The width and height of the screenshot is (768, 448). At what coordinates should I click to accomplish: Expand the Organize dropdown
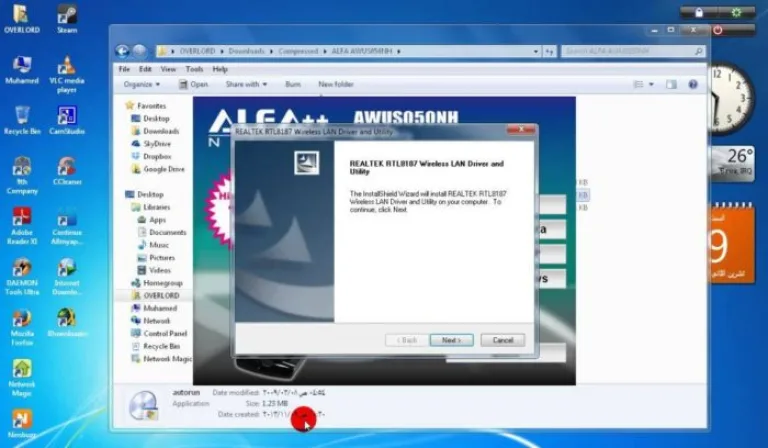click(x=142, y=84)
